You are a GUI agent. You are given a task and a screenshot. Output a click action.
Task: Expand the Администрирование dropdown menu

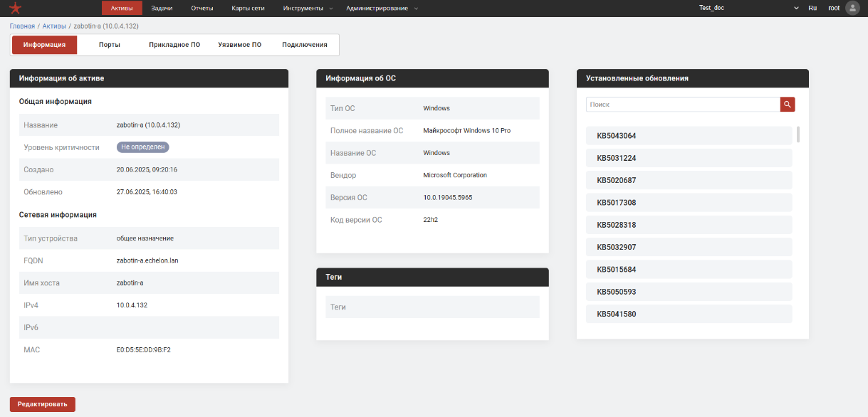click(382, 8)
